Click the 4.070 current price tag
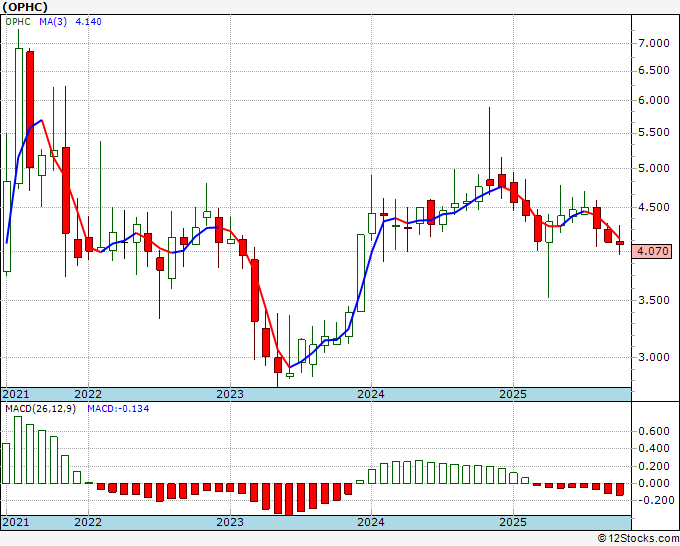 652,251
